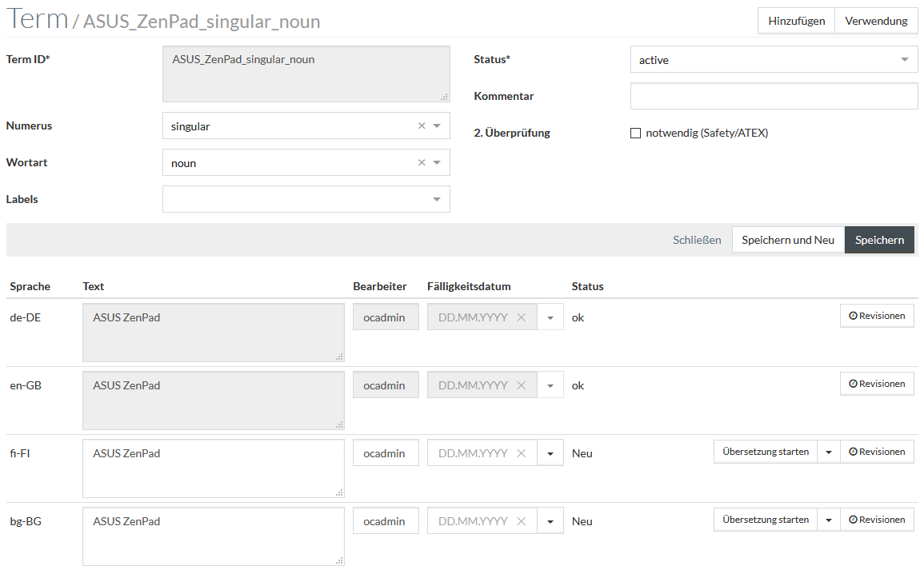
Task: Click the Sprache column header
Action: pos(30,287)
